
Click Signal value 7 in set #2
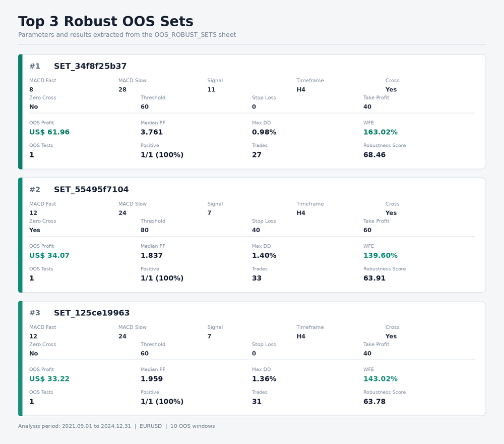coord(210,213)
